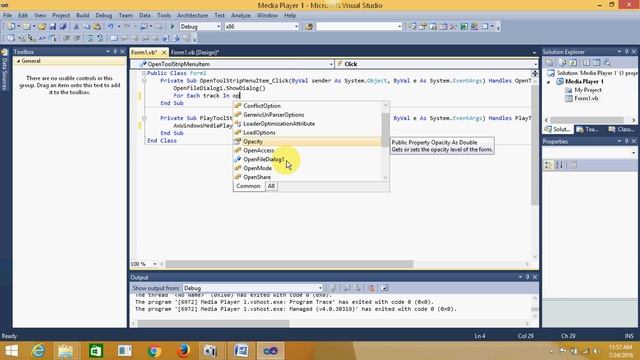Open Solution Configurations Debug dropdown
The image size is (640, 360).
218,27
